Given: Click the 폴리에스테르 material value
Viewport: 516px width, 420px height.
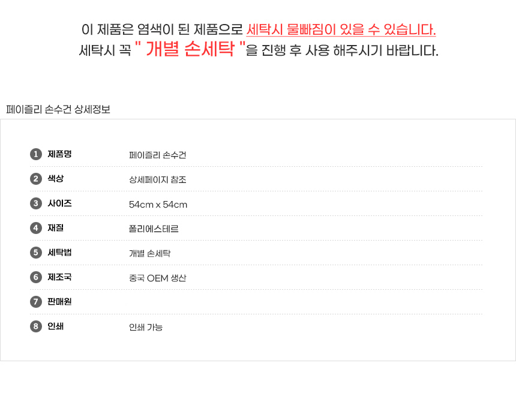Looking at the screenshot, I should click(x=154, y=229).
